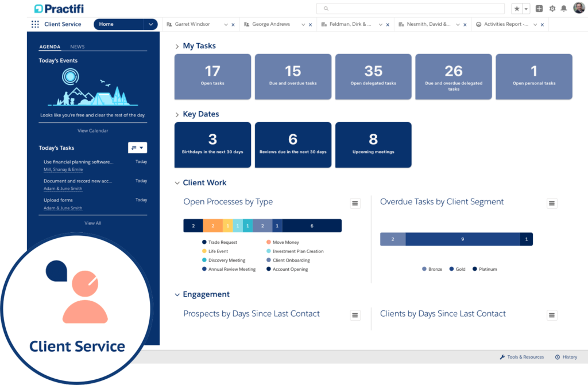Click the global create plus icon
588x385 pixels.
539,8
